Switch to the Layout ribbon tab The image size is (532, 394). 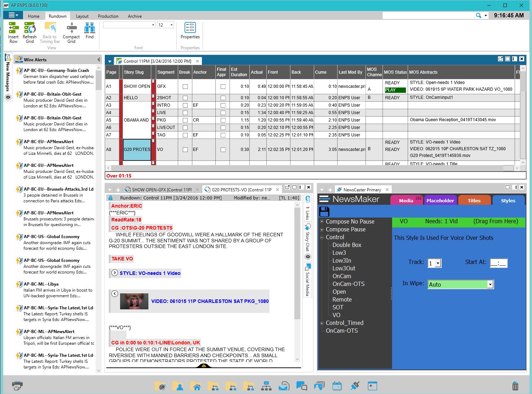tap(82, 16)
